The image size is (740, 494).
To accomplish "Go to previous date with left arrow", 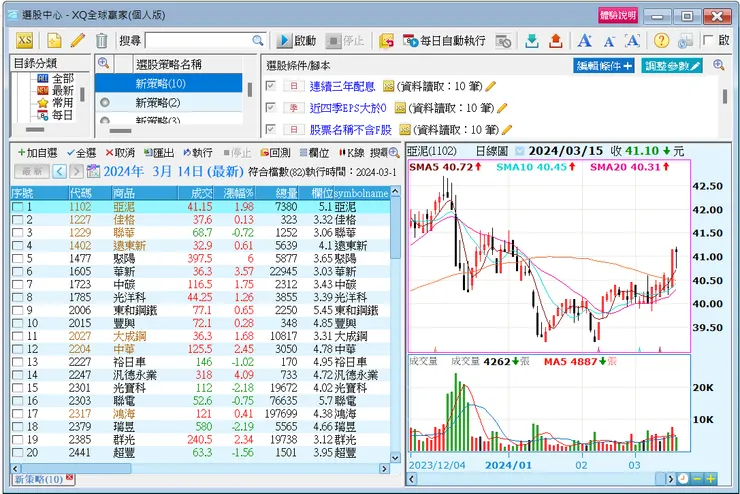I will (59, 171).
